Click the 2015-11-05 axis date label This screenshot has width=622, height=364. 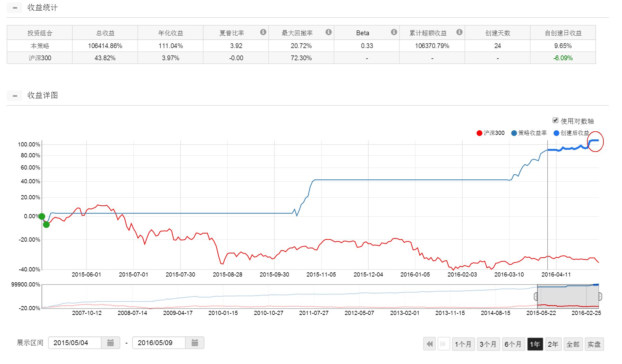[321, 275]
